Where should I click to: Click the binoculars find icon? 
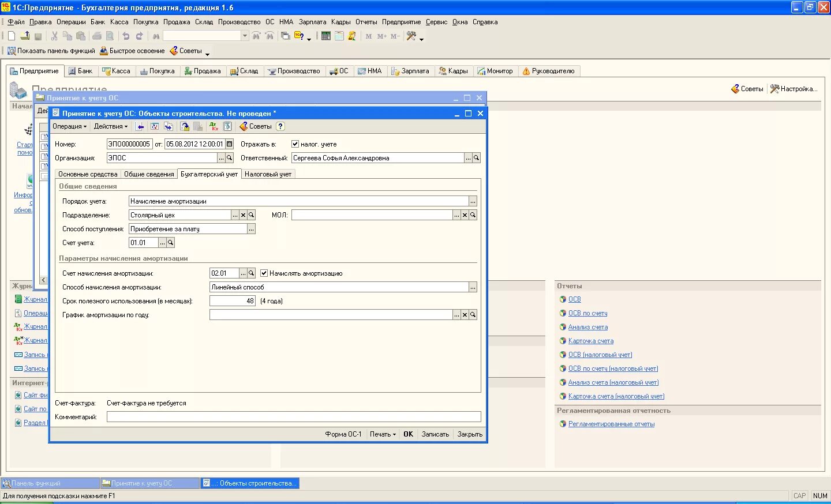coord(156,36)
